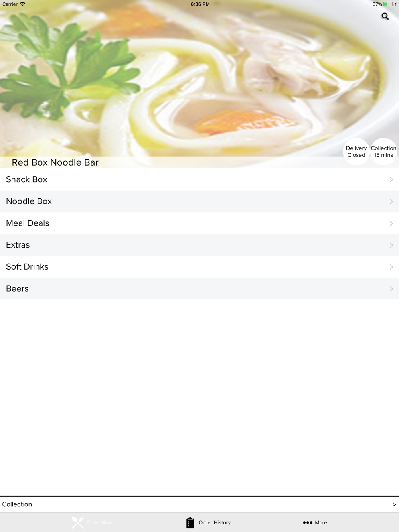This screenshot has height=532, width=399.
Task: Tap the battery status indicator
Action: pos(388,4)
